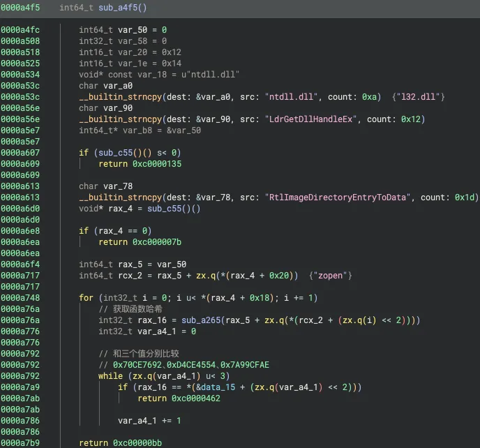Click the {"l32.dll"} annotation
Screen dimensions: 480x448
[418, 97]
